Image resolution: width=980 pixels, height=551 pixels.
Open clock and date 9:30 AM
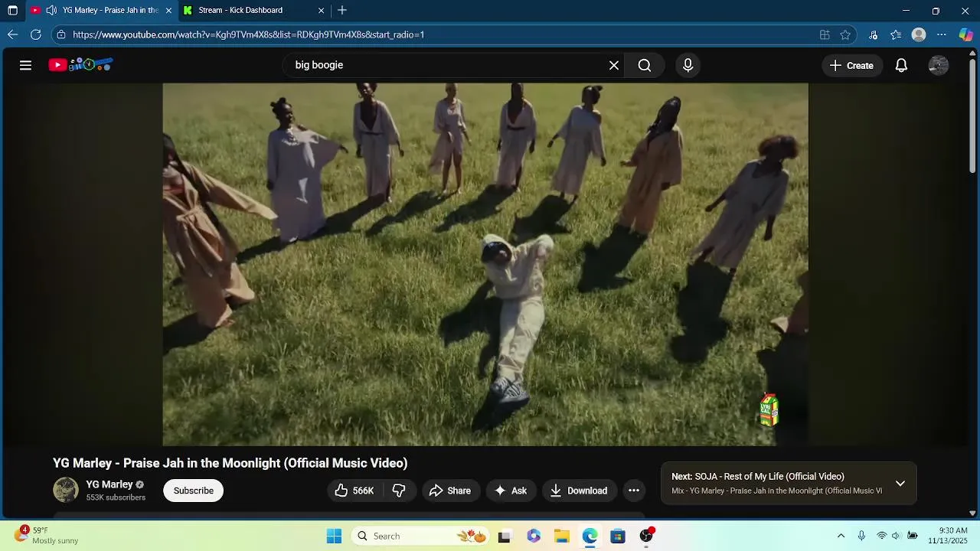pyautogui.click(x=948, y=536)
